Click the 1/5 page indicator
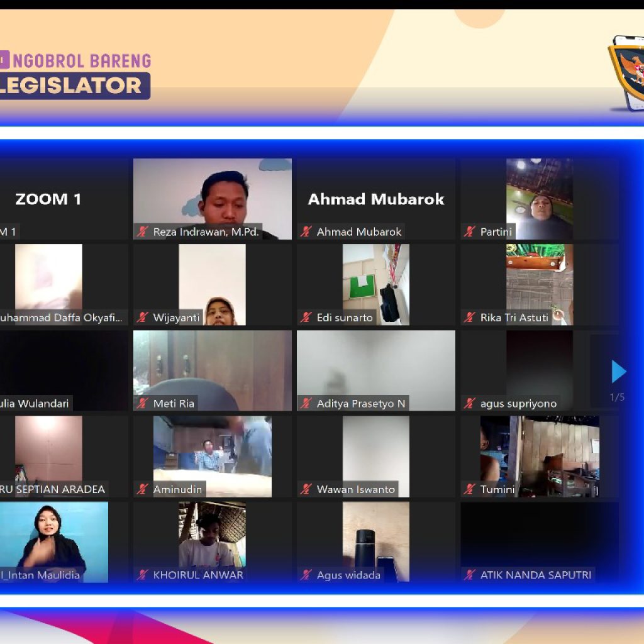The image size is (644, 644). 617,397
